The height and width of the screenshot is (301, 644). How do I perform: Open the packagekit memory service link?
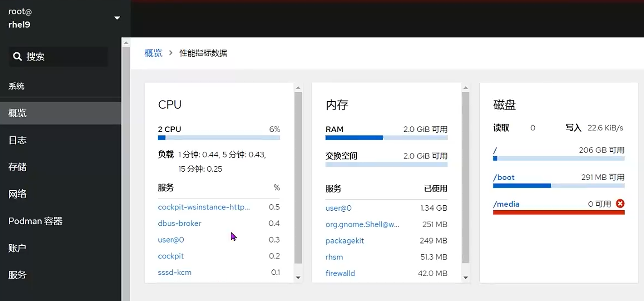345,241
